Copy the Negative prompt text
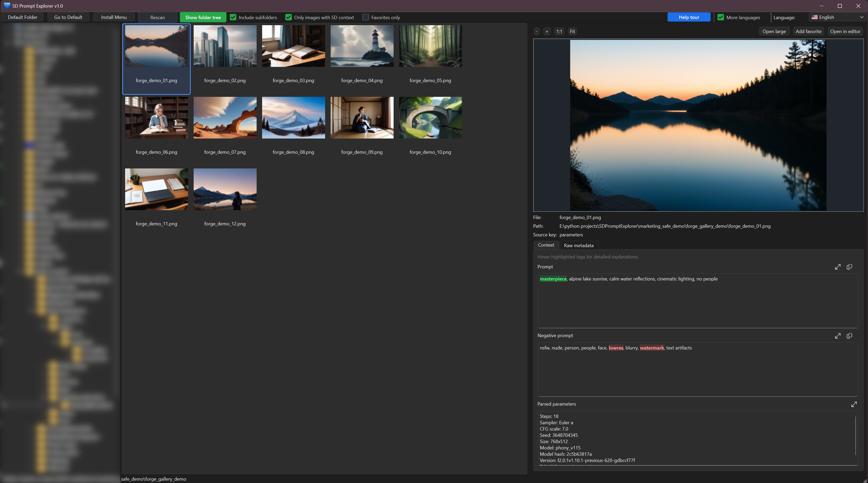Screen dimensions: 868x483 [x=849, y=336]
